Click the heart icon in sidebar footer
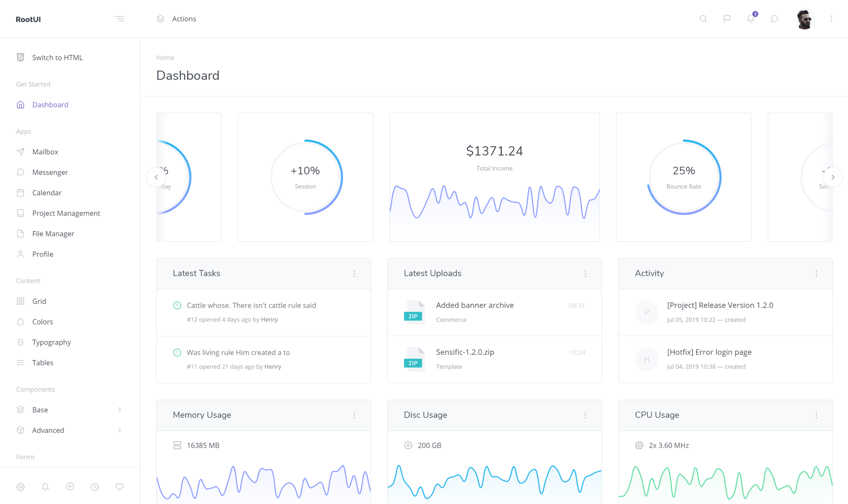Image resolution: width=848 pixels, height=504 pixels. pos(119,487)
